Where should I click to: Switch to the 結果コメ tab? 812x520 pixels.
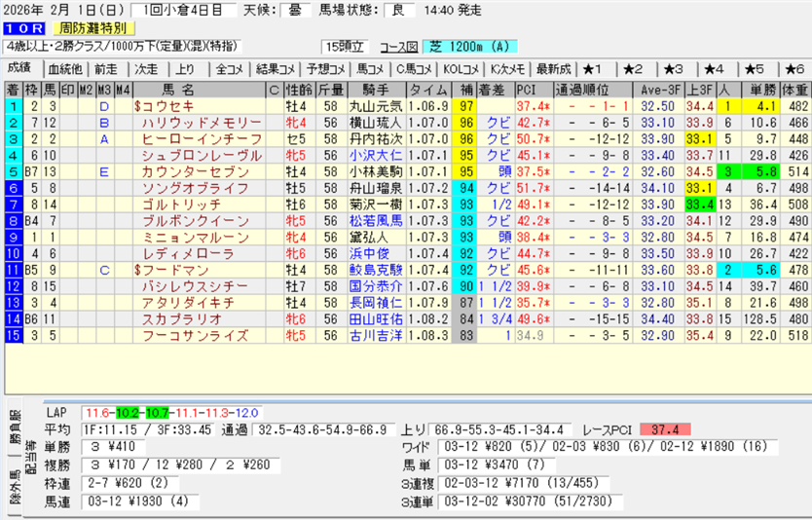[x=275, y=68]
